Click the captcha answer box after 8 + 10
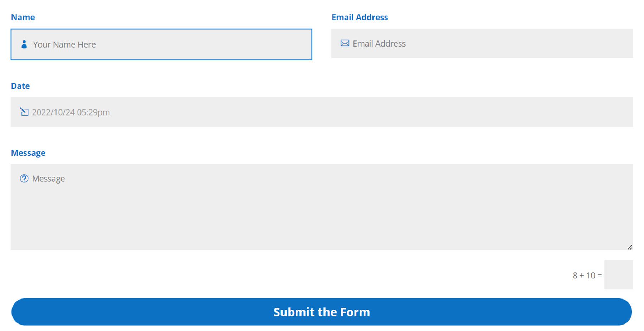This screenshot has height=331, width=644. (618, 275)
